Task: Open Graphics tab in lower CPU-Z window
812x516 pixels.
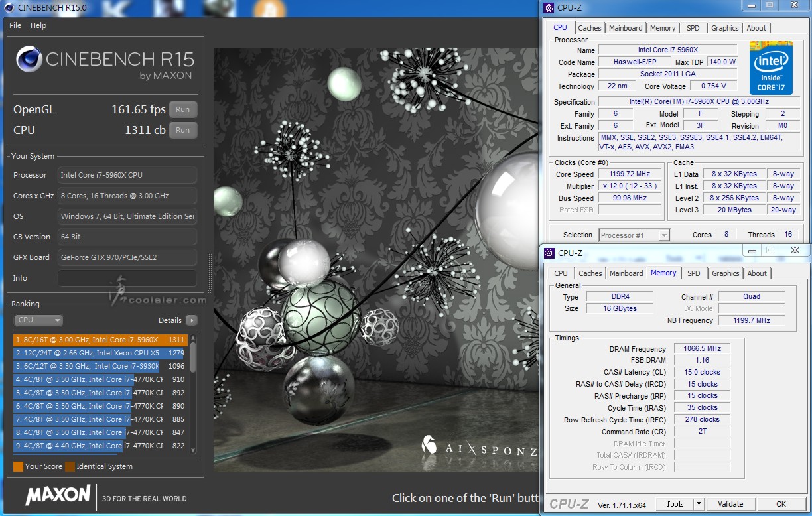Action: (725, 273)
